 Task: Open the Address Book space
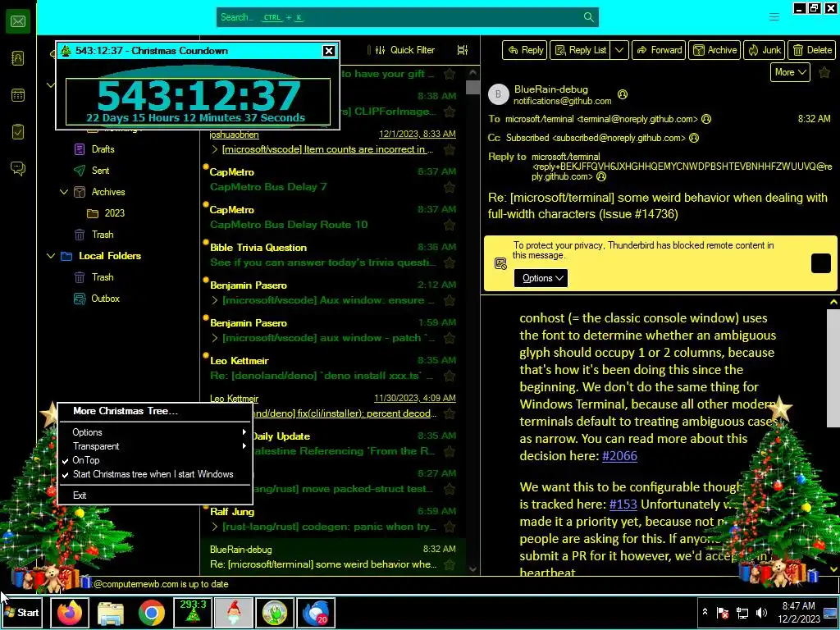pos(18,58)
